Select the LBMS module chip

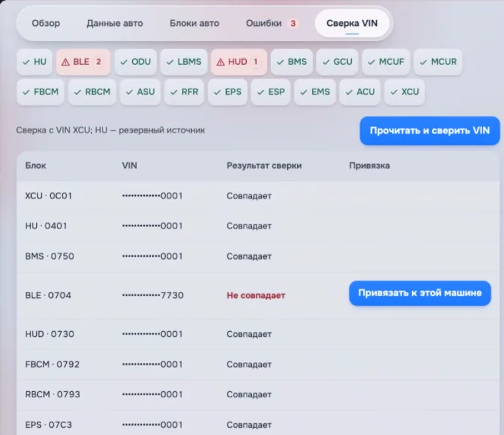tap(183, 62)
